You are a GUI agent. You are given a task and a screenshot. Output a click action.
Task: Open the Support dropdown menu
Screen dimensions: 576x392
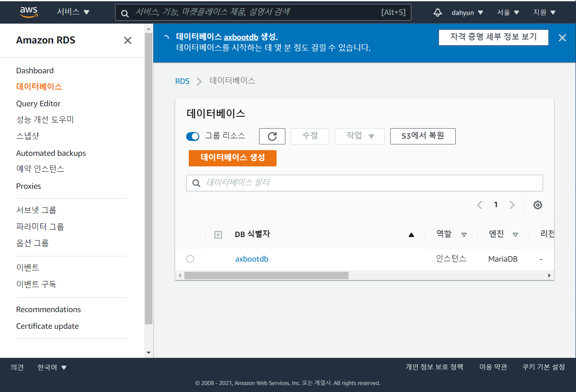click(x=544, y=13)
